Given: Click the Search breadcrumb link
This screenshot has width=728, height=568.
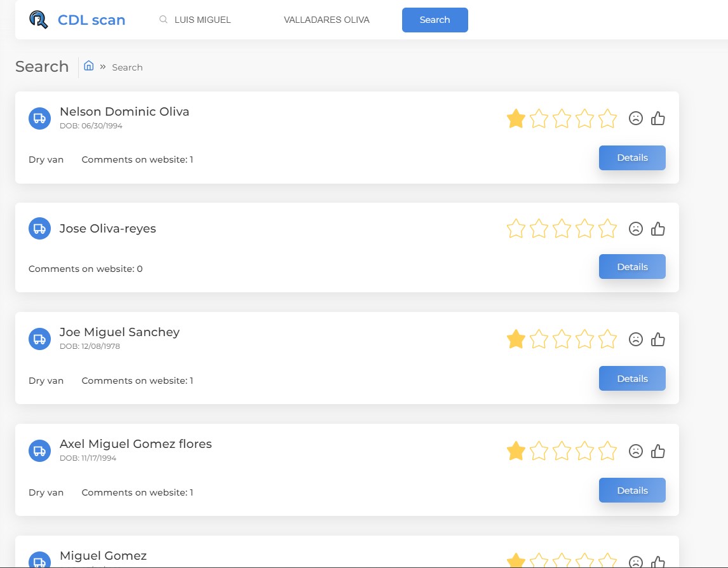Looking at the screenshot, I should tap(127, 67).
